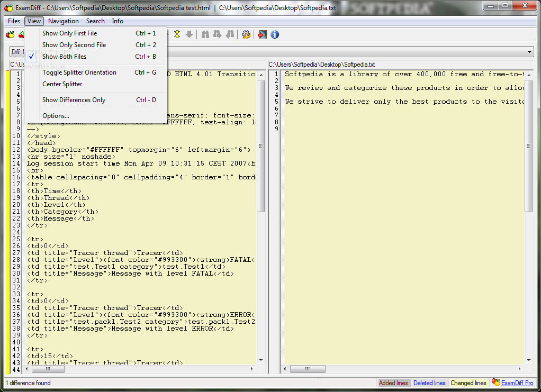Select Toggle Splitter Orientation
The height and width of the screenshot is (392, 541).
tap(95, 72)
